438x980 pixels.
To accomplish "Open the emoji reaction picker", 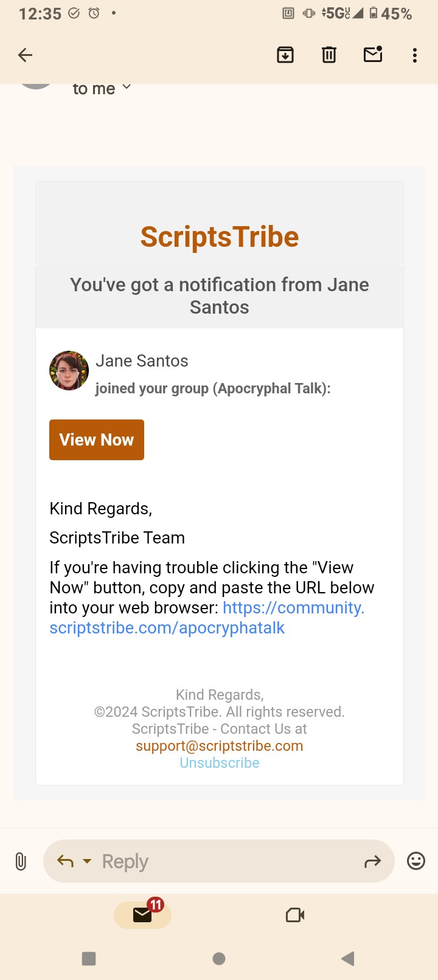I will (416, 861).
